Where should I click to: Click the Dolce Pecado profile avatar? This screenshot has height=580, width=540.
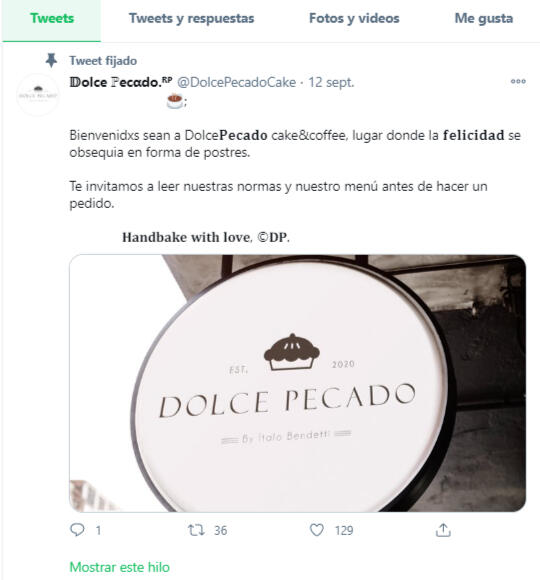pyautogui.click(x=37, y=95)
